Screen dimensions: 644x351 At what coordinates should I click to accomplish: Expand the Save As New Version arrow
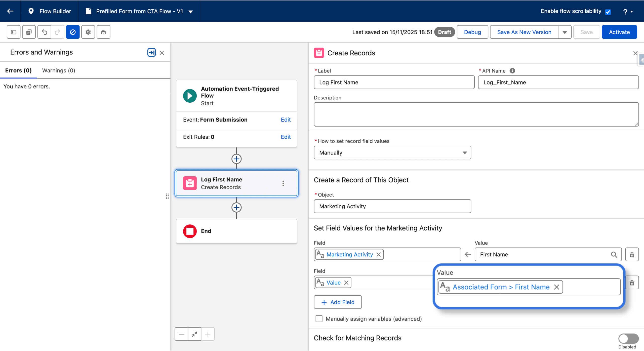click(565, 32)
